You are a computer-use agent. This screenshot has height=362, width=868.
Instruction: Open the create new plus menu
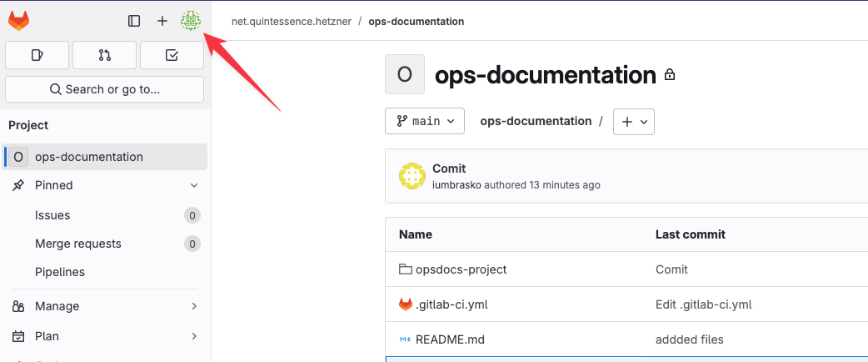click(162, 21)
